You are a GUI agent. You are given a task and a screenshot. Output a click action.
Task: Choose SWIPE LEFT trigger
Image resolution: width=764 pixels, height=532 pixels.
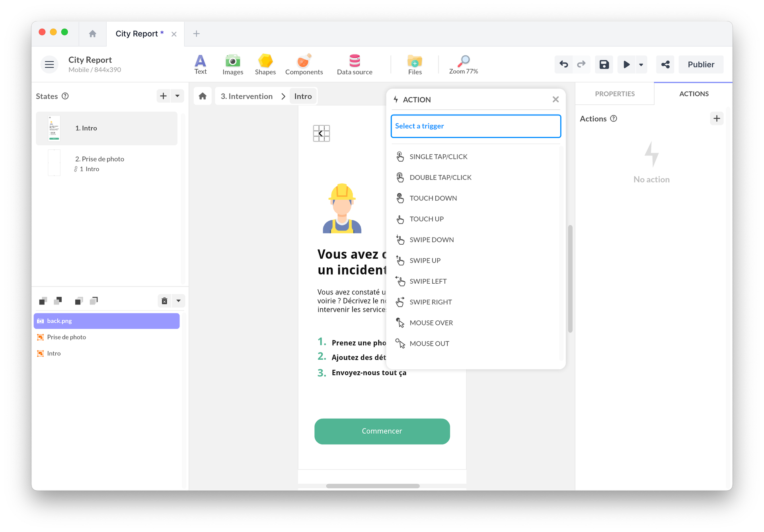[x=428, y=281]
